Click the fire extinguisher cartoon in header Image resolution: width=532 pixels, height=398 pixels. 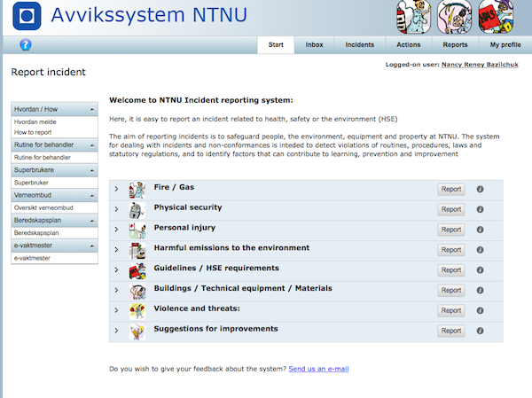413,17
